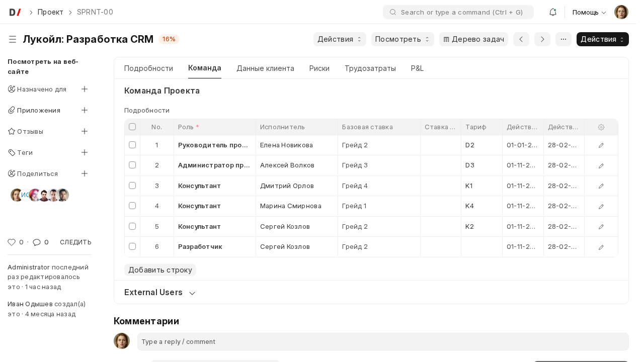The width and height of the screenshot is (644, 362).
Task: Click the Марина Смирнова cell
Action: click(x=297, y=206)
